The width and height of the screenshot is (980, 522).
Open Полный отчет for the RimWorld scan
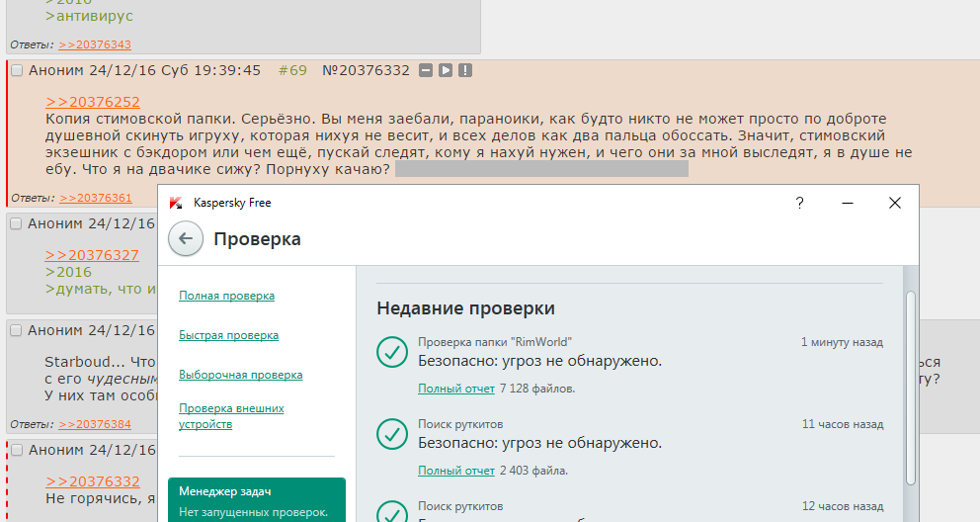point(456,389)
